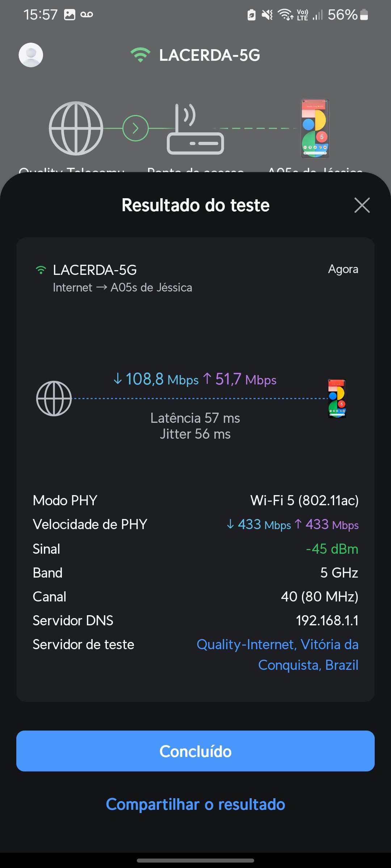The width and height of the screenshot is (391, 868).
Task: Tap the -45 dBm signal value
Action: point(332,549)
